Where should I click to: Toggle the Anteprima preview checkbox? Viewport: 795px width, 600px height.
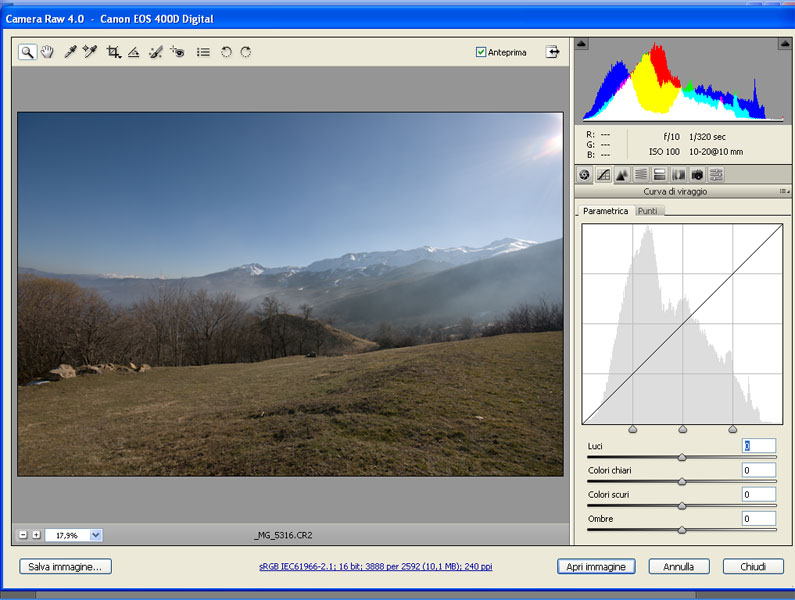(x=481, y=52)
